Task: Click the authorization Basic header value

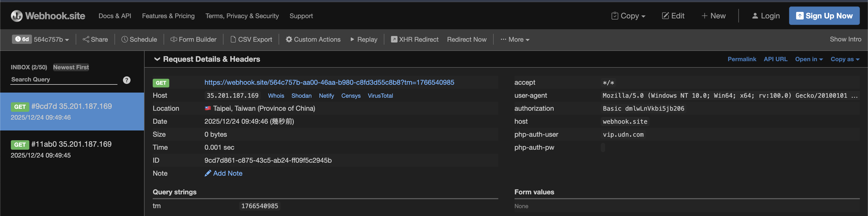Action: [643, 109]
